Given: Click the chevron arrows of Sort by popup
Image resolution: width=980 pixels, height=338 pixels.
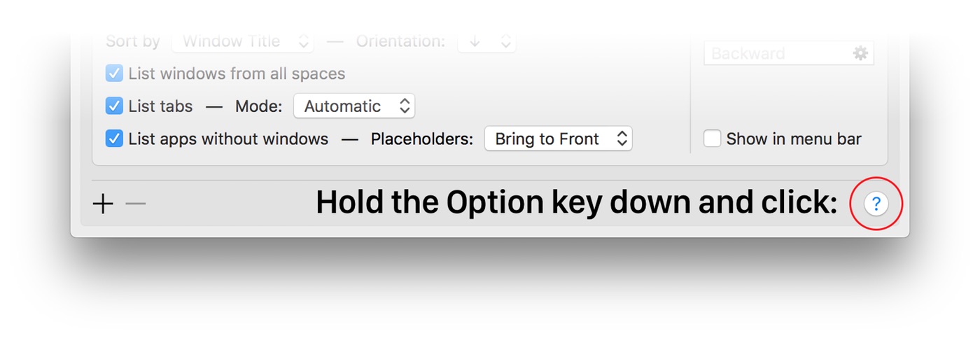Looking at the screenshot, I should tap(304, 41).
